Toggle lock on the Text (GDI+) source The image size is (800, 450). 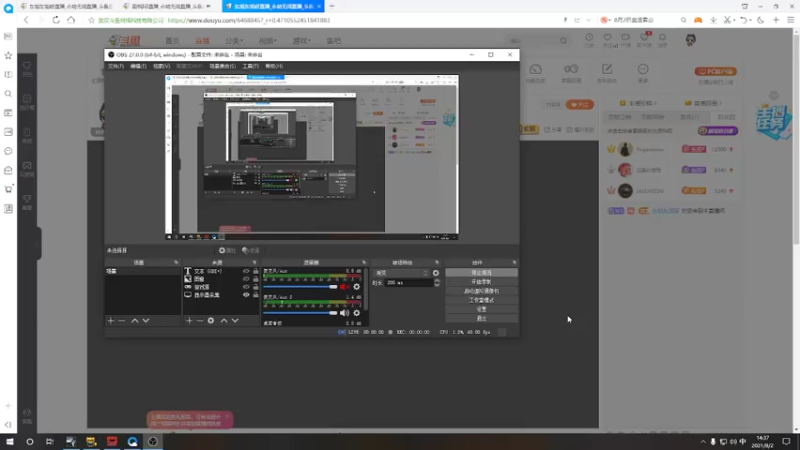coord(256,271)
